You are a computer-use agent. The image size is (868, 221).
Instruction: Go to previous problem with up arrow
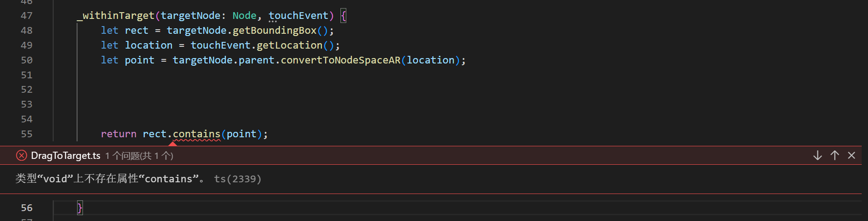coord(835,156)
